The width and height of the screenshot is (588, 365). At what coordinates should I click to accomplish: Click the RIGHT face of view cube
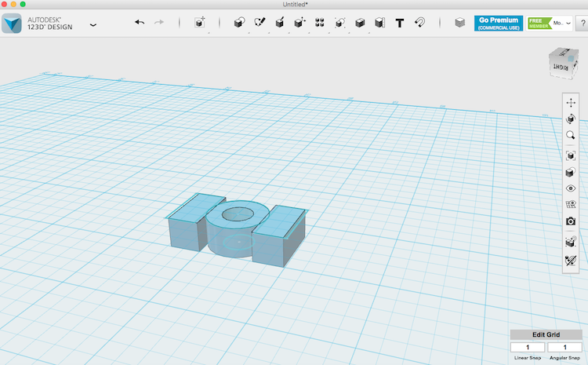(x=561, y=68)
